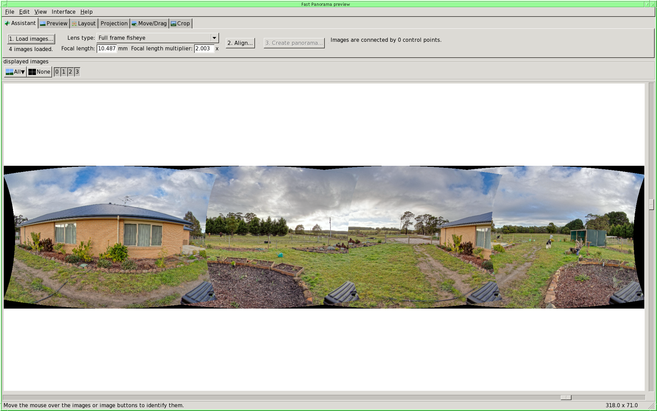Open the Layout tab
This screenshot has height=411, width=657.
click(85, 23)
